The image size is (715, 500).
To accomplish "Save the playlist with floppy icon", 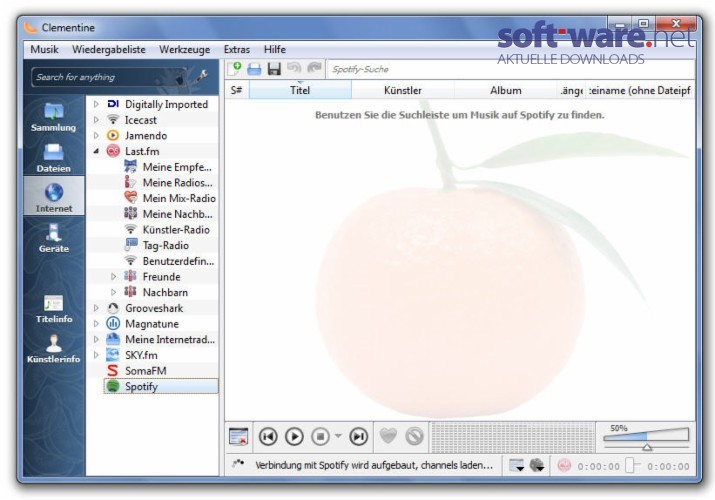I will pos(274,69).
